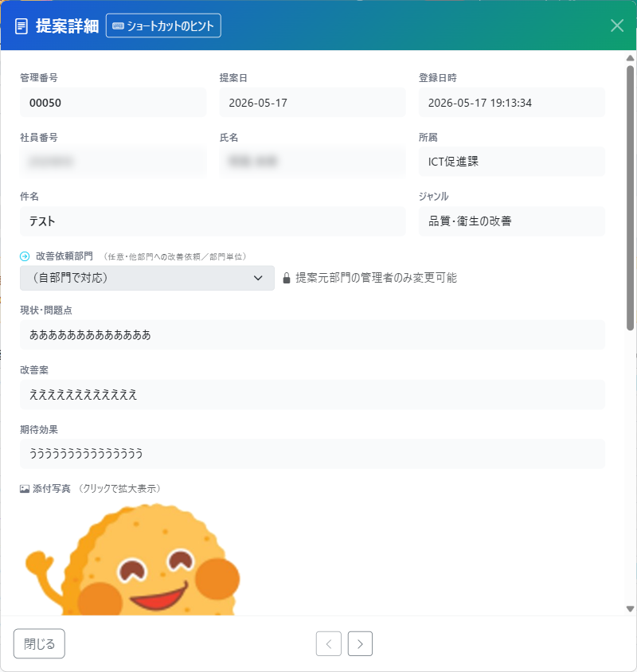Click the blurred 氏名 field
This screenshot has width=637, height=672.
(x=312, y=162)
